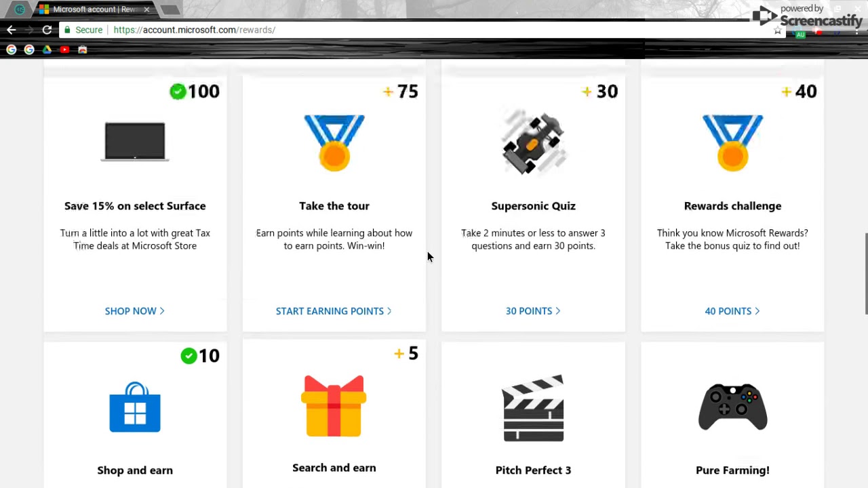Bookmark page with the star icon
Image resolution: width=868 pixels, height=488 pixels.
pyautogui.click(x=778, y=30)
